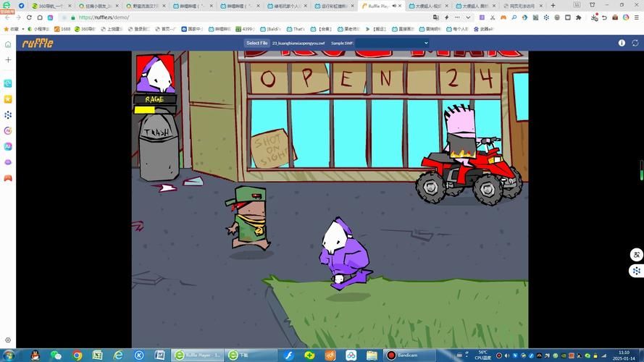Open the sidebar settings gear icon
Screen dimensions: 644x362
click(x=8, y=340)
